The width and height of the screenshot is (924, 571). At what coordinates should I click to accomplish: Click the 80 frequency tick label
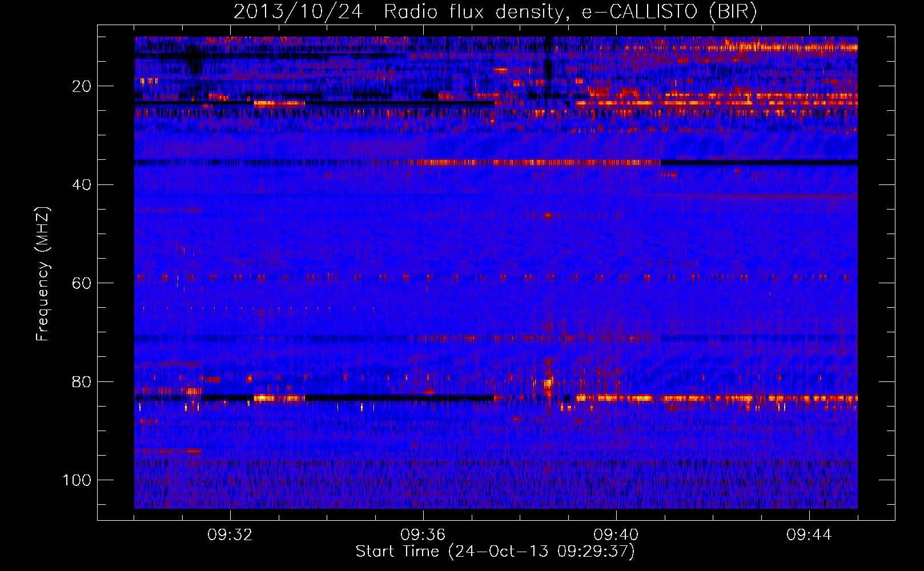point(82,381)
